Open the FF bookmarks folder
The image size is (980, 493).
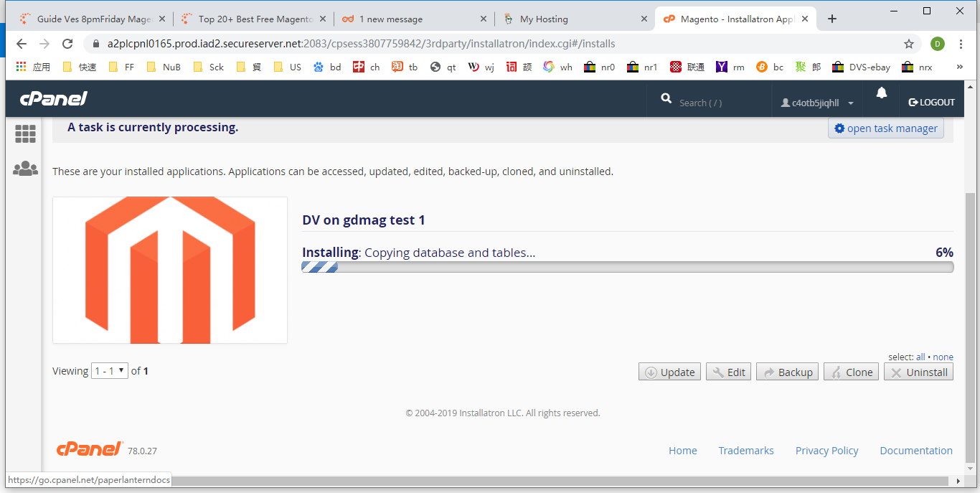click(x=121, y=67)
